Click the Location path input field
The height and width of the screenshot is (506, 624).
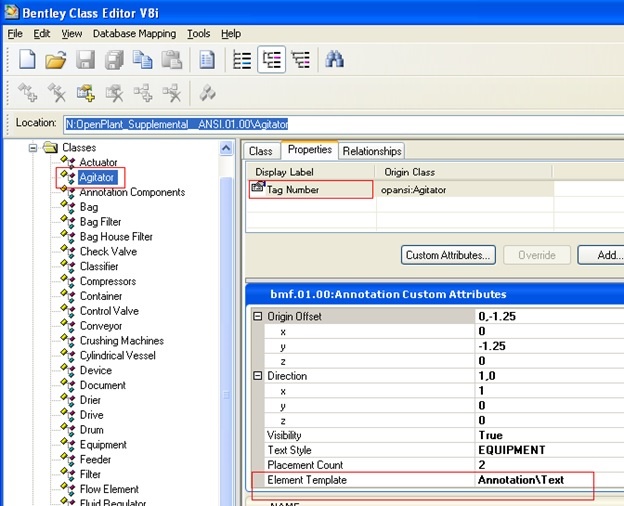[x=343, y=124]
